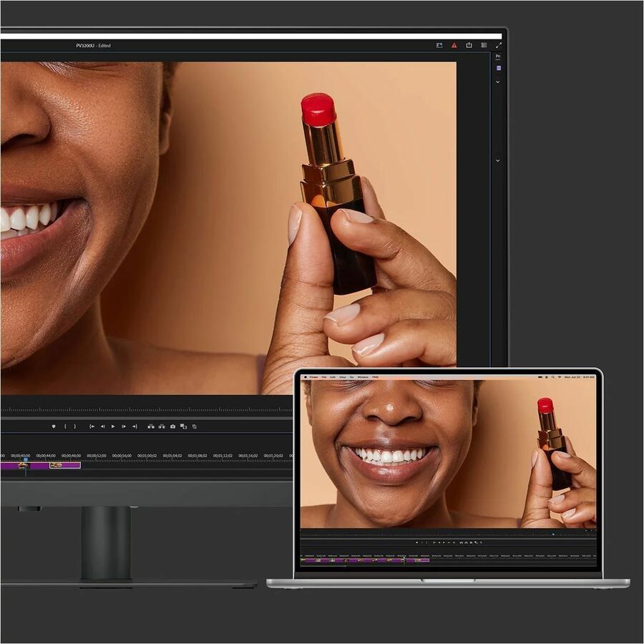Click the share/export icon in top bar
The image size is (644, 644).
click(469, 45)
